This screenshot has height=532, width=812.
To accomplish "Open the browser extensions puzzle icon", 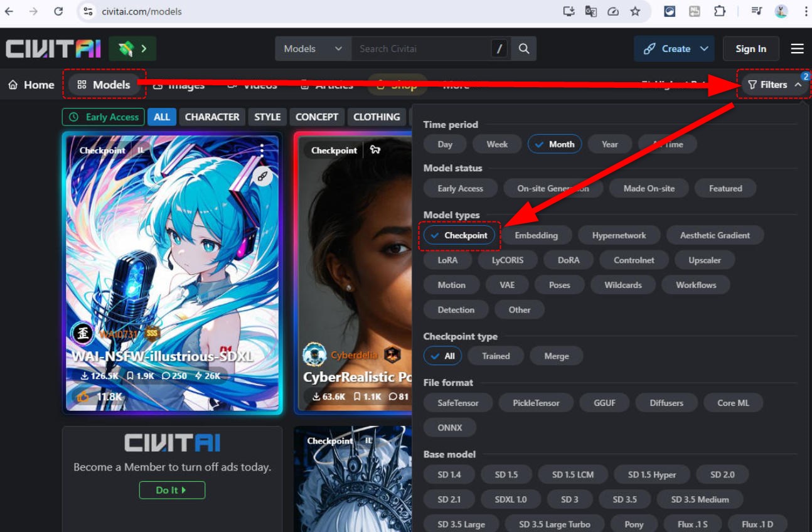I will (719, 11).
